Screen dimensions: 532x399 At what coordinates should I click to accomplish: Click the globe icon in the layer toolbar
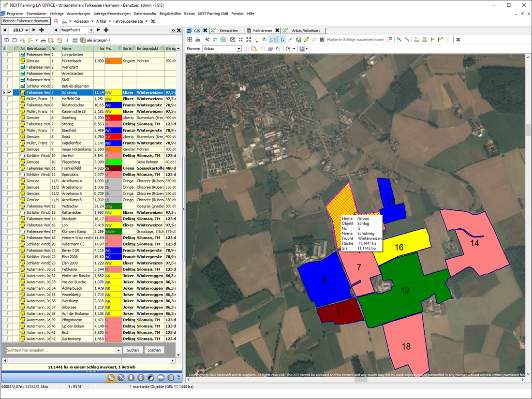(288, 49)
